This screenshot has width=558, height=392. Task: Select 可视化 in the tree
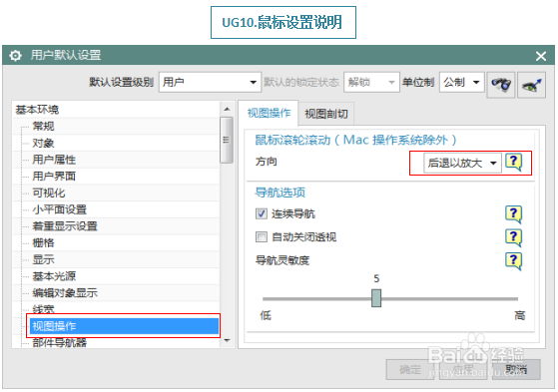click(x=49, y=193)
